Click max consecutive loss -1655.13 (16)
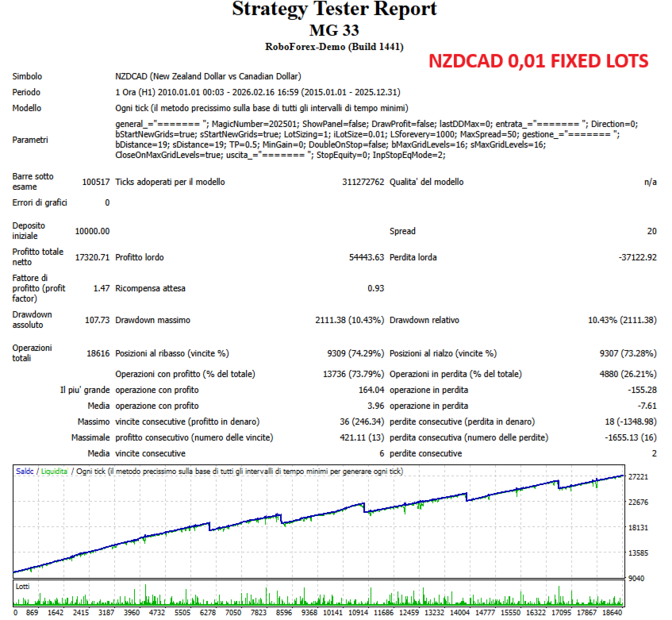The image size is (672, 620). [x=631, y=437]
